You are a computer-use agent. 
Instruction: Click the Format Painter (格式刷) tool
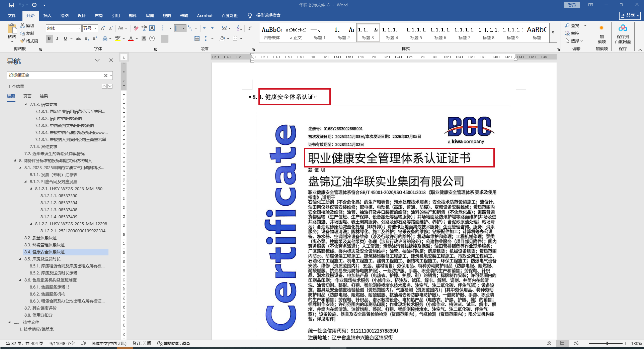(x=29, y=41)
